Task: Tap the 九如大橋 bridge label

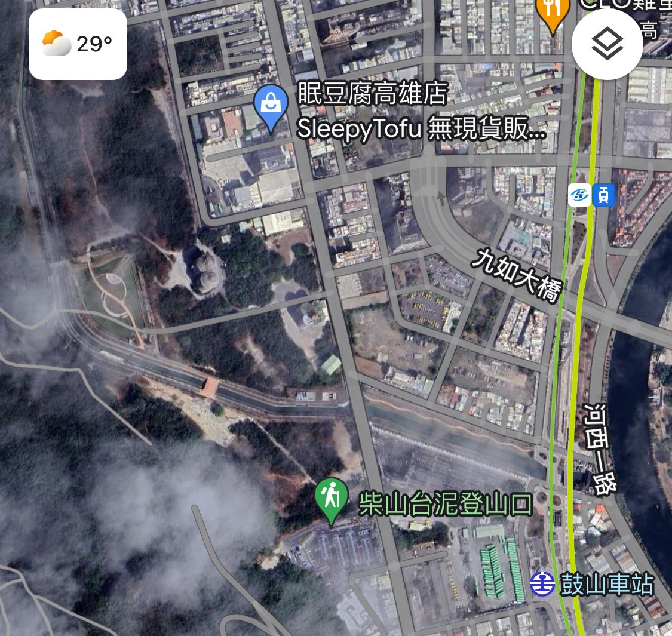Action: point(517,275)
